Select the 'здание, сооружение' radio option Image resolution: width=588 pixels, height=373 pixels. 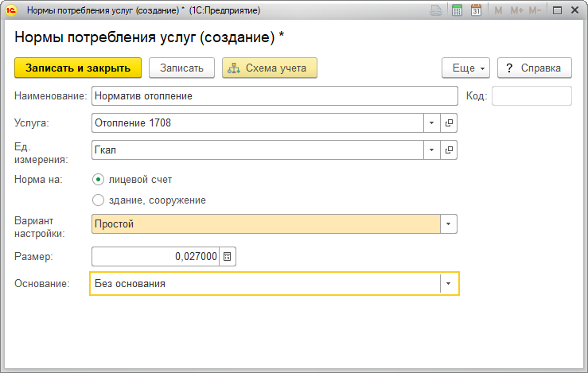click(99, 200)
